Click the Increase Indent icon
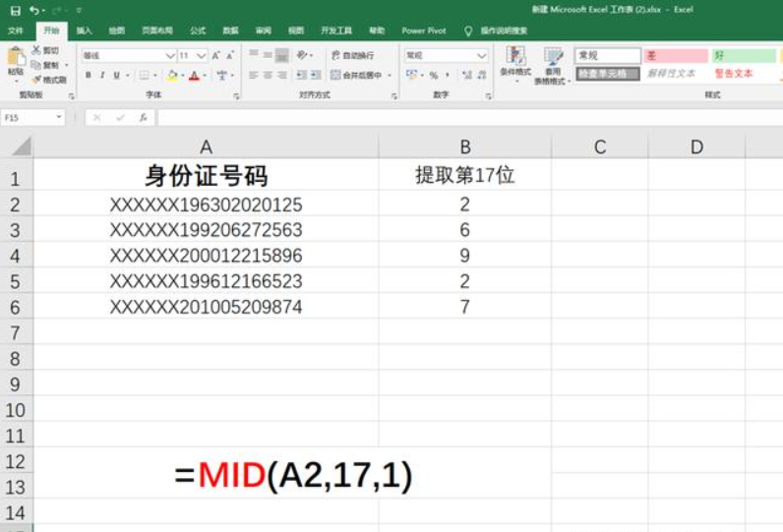 [316, 75]
